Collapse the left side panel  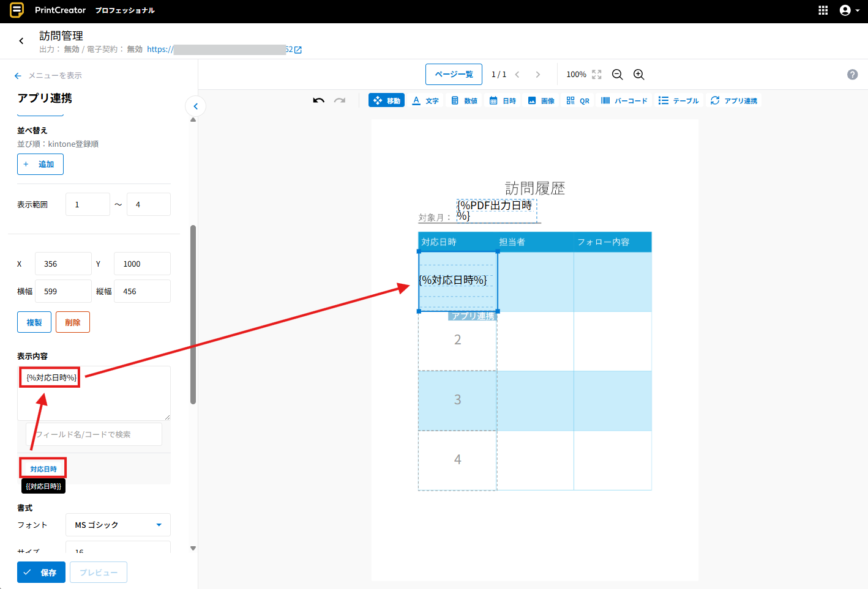coord(195,106)
